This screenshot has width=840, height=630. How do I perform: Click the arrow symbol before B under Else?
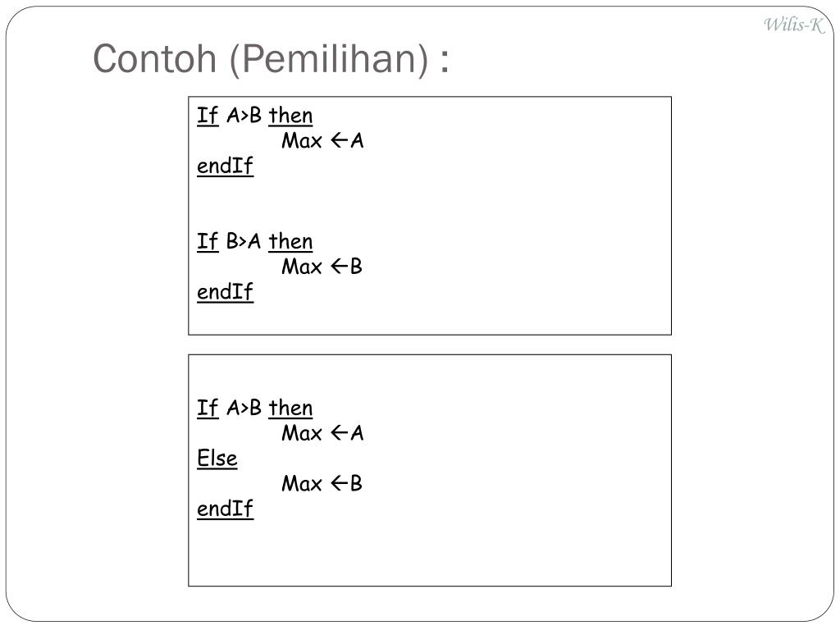(339, 483)
